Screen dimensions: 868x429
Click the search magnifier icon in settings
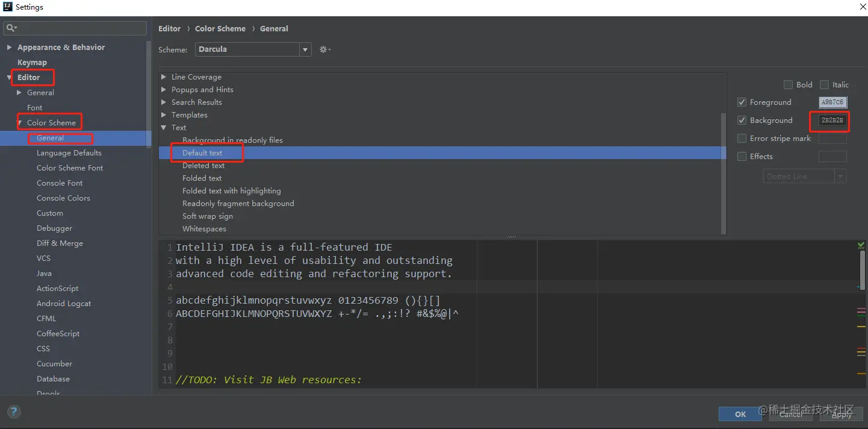pos(11,28)
